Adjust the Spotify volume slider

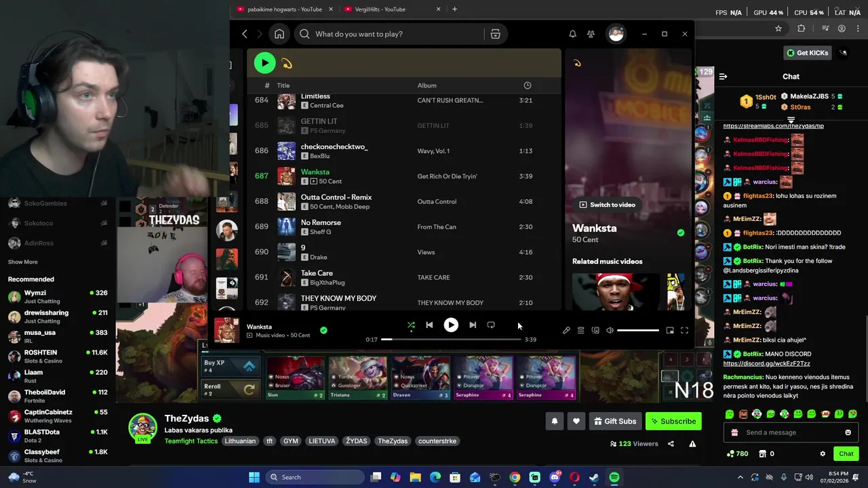coord(638,330)
